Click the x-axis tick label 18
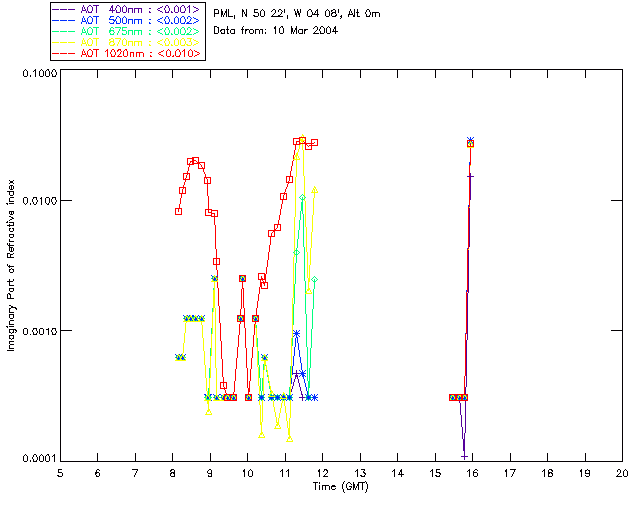640x512 pixels. click(x=547, y=473)
